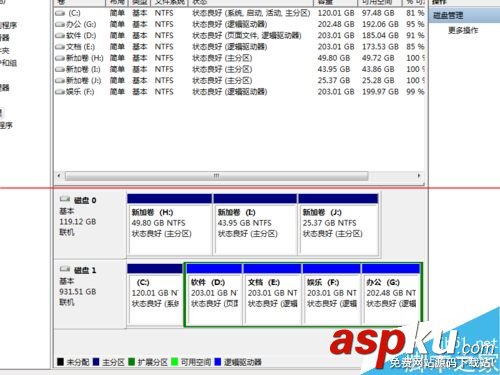The height and width of the screenshot is (375, 500).
Task: Select the 新加卷 (J:) partition block on disk 0
Action: click(338, 224)
